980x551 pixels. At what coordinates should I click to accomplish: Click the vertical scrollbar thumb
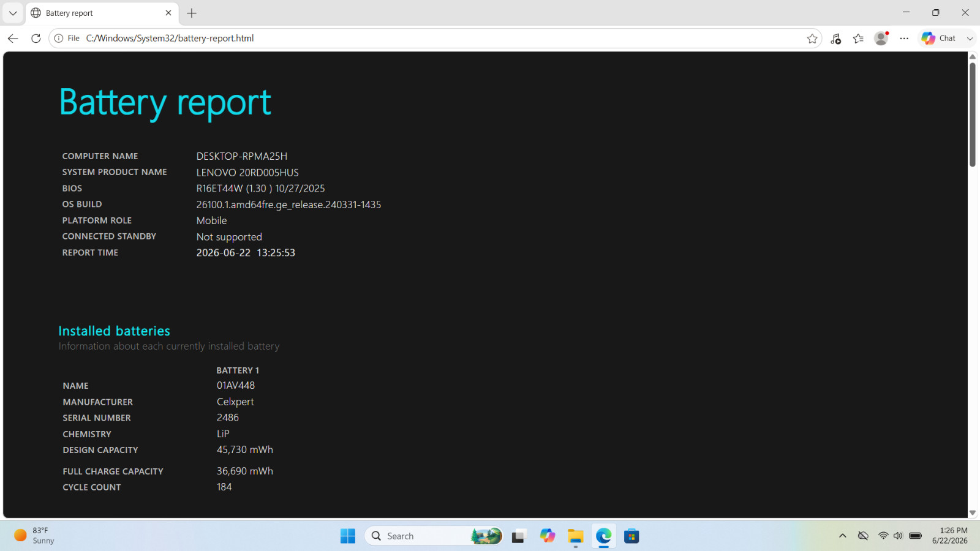coord(972,114)
